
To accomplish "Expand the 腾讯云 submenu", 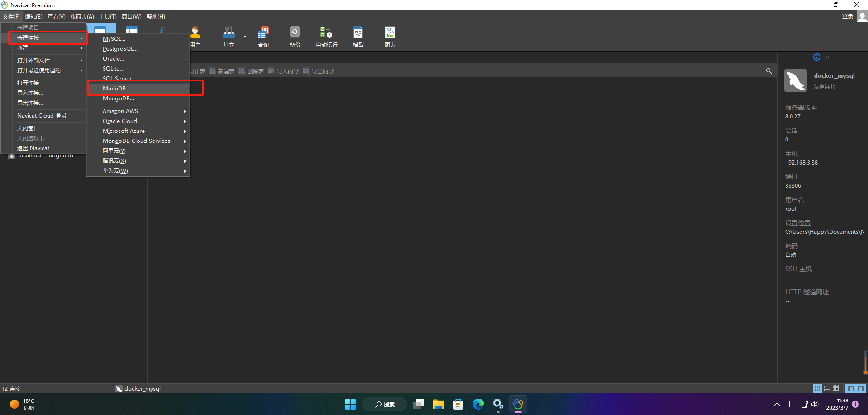I will coord(138,161).
